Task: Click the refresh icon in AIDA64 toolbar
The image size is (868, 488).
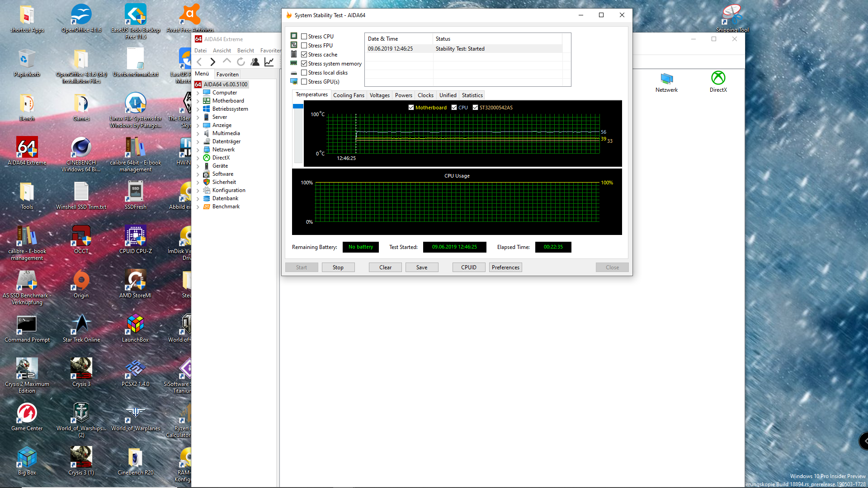Action: 241,62
